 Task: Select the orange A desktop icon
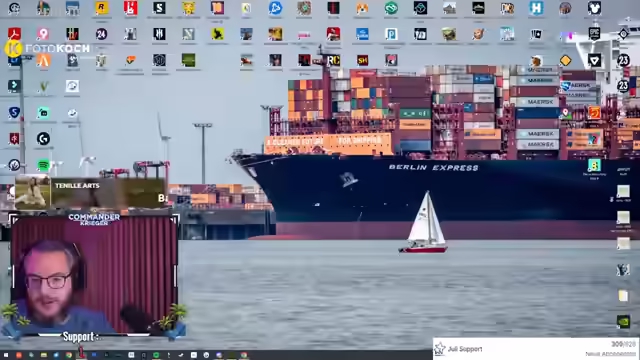pos(43,60)
